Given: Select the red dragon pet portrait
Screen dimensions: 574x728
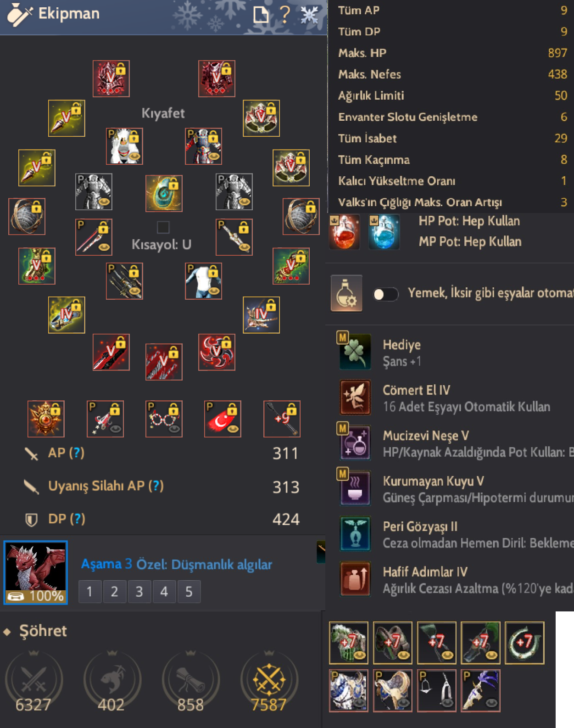Looking at the screenshot, I should [x=36, y=572].
